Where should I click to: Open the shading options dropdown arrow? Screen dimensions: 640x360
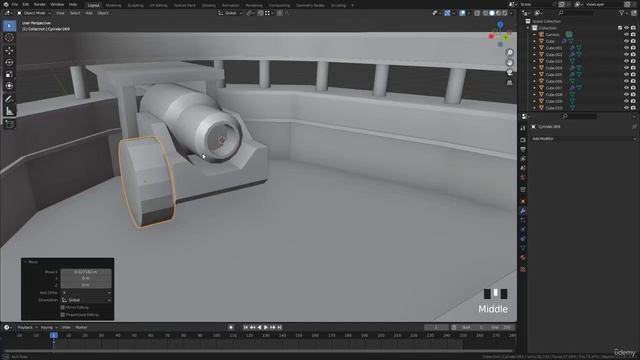[511, 13]
